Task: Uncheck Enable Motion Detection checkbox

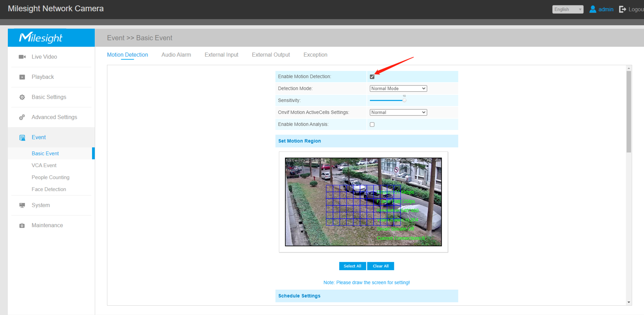Action: (x=372, y=77)
